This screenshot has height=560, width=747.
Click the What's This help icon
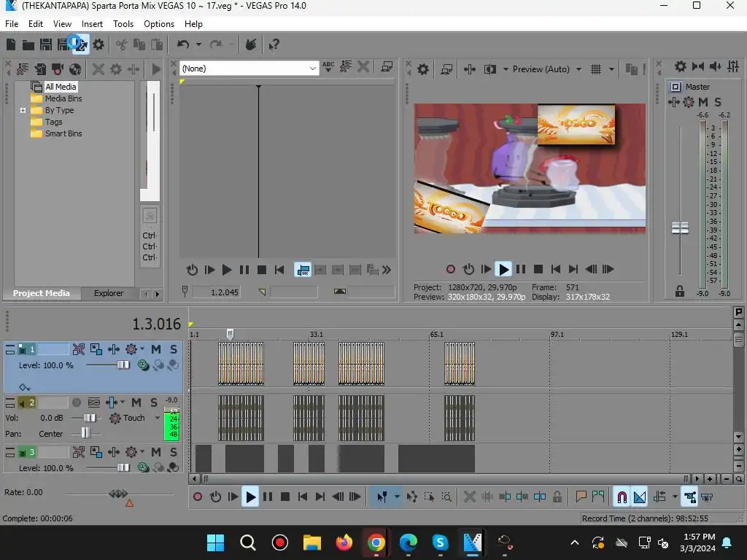(274, 44)
